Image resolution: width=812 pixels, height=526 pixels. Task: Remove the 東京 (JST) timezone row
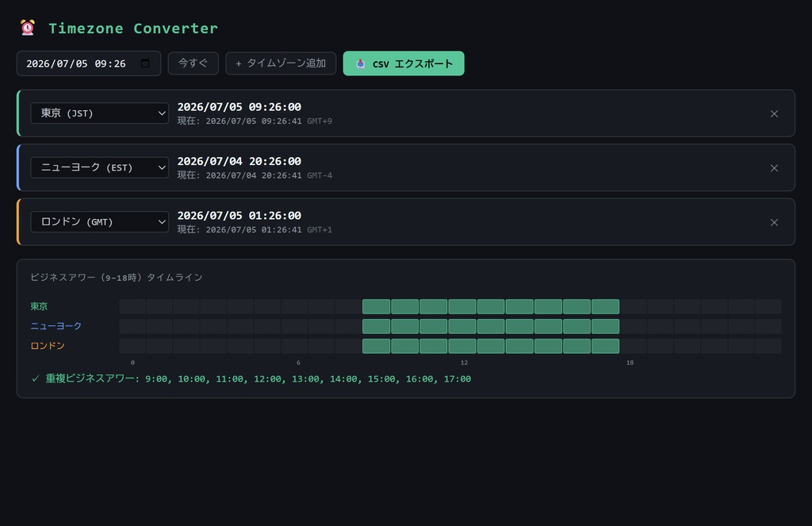click(774, 113)
